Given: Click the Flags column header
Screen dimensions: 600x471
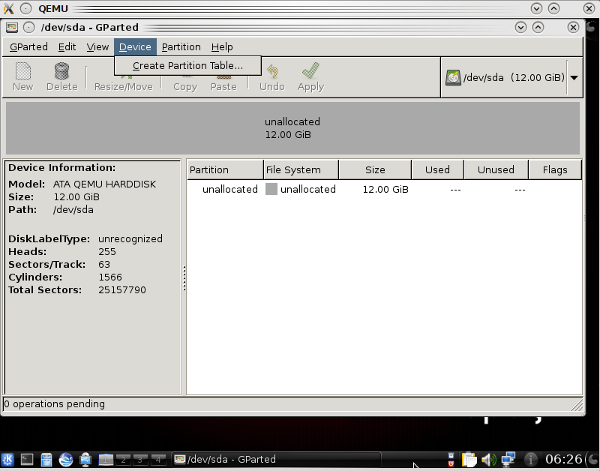Looking at the screenshot, I should point(555,169).
